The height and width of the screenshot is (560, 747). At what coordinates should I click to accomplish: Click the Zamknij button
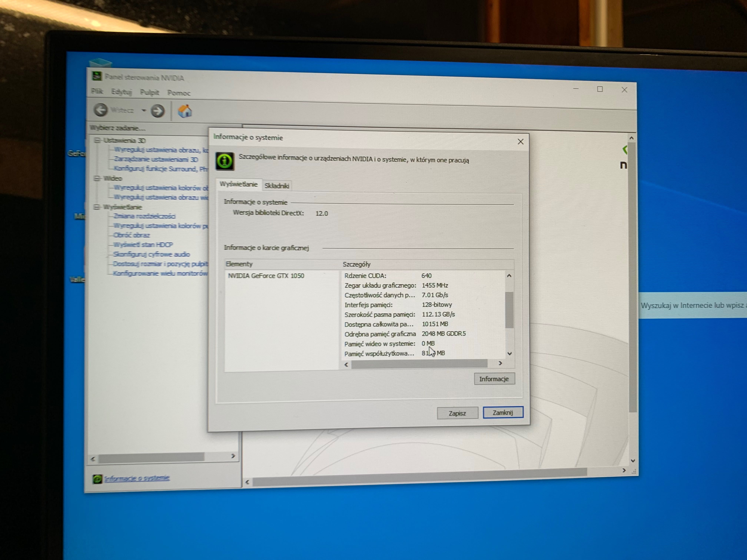tap(503, 412)
